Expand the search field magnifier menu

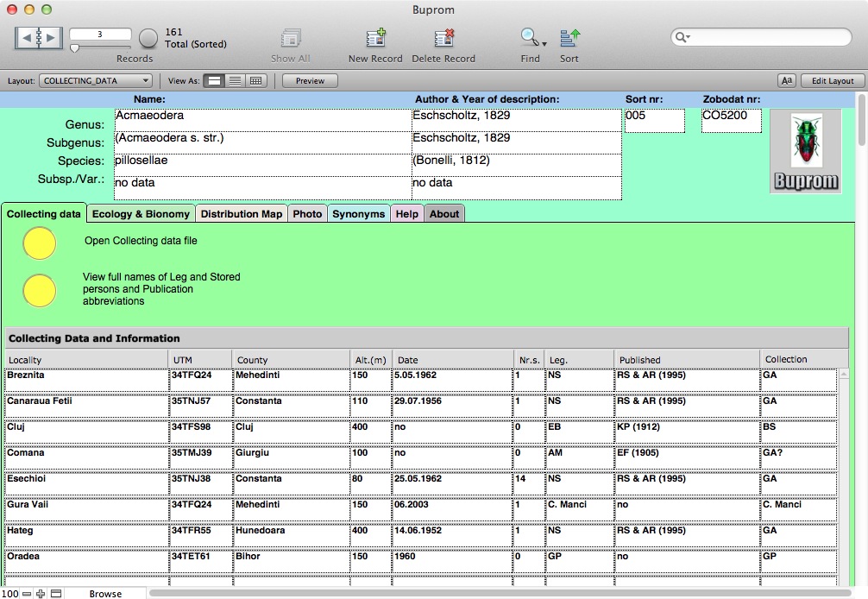pos(683,37)
